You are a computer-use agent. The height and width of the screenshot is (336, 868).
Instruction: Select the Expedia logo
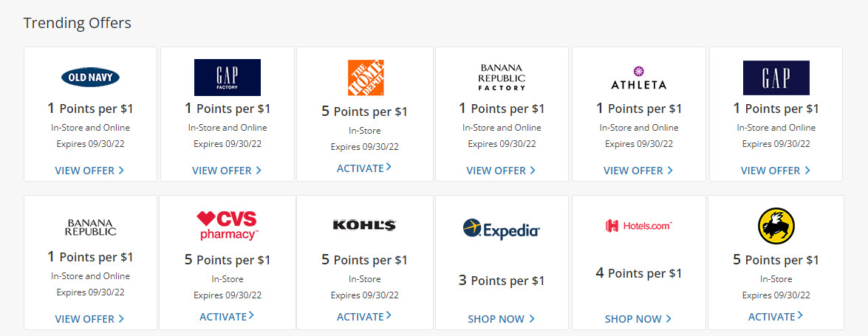[x=501, y=228]
